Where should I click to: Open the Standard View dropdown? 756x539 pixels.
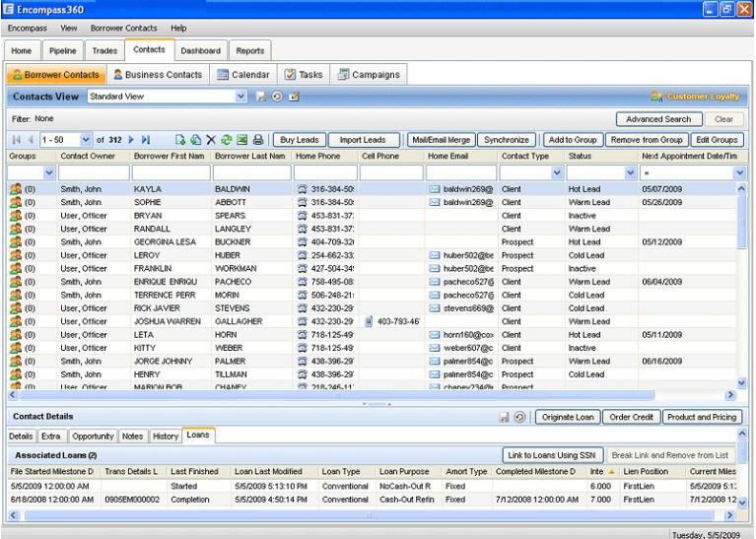coord(241,97)
